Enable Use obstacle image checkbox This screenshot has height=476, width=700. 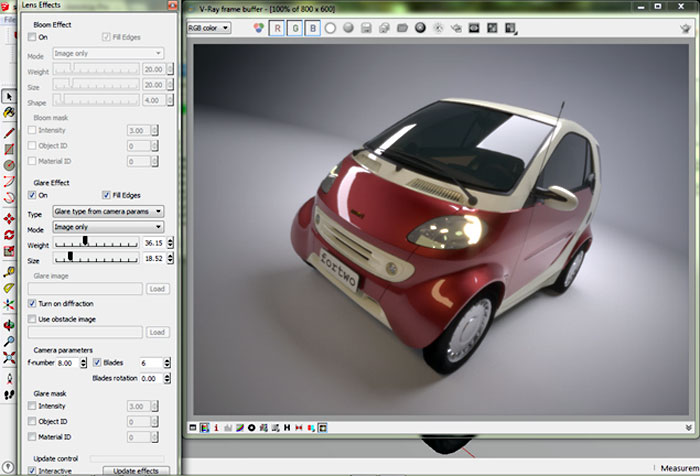pyautogui.click(x=32, y=319)
